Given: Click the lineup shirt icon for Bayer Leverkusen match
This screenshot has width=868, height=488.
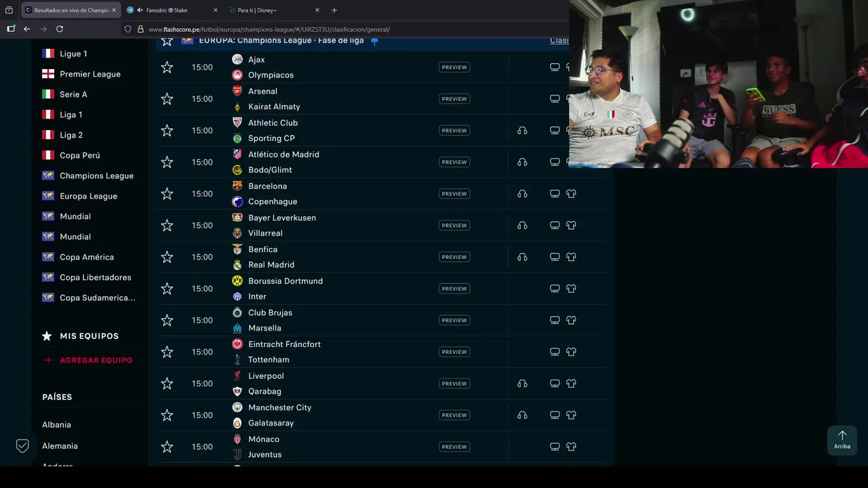Looking at the screenshot, I should (x=571, y=225).
